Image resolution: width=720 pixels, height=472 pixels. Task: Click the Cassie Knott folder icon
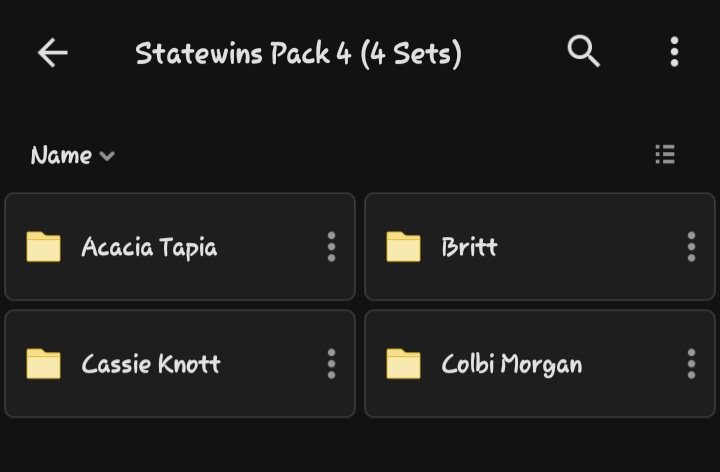tap(44, 364)
